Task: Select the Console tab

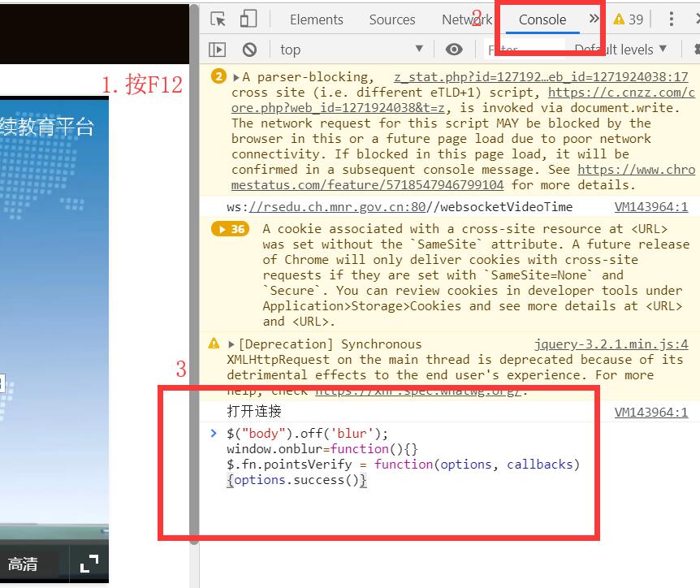Action: click(542, 19)
